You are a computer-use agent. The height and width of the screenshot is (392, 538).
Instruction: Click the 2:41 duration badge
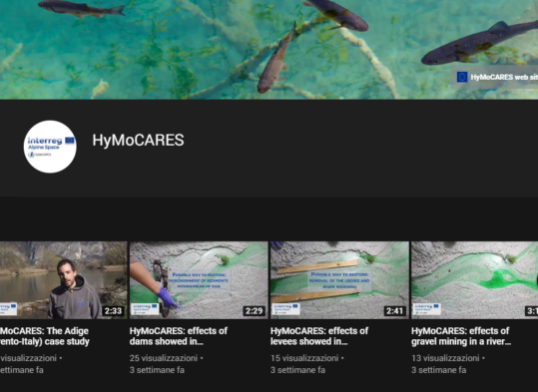click(x=395, y=311)
